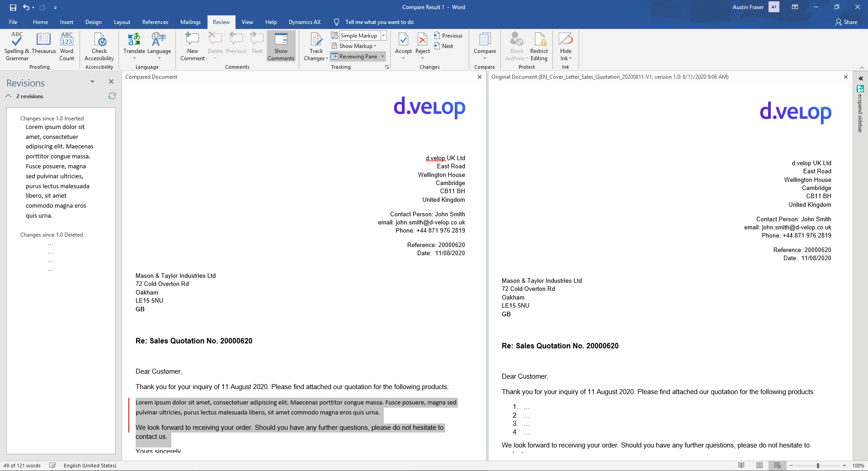Open Spelling & Grammar check
Viewport: 868px width, 471px height.
point(17,47)
